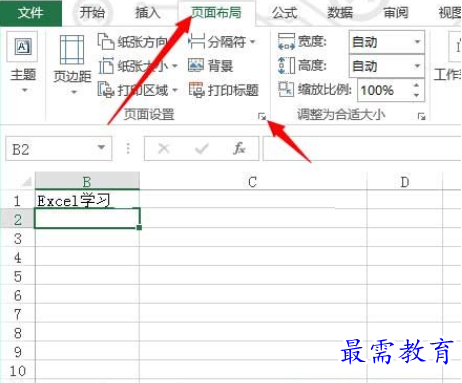Select row 8 header

(17, 333)
